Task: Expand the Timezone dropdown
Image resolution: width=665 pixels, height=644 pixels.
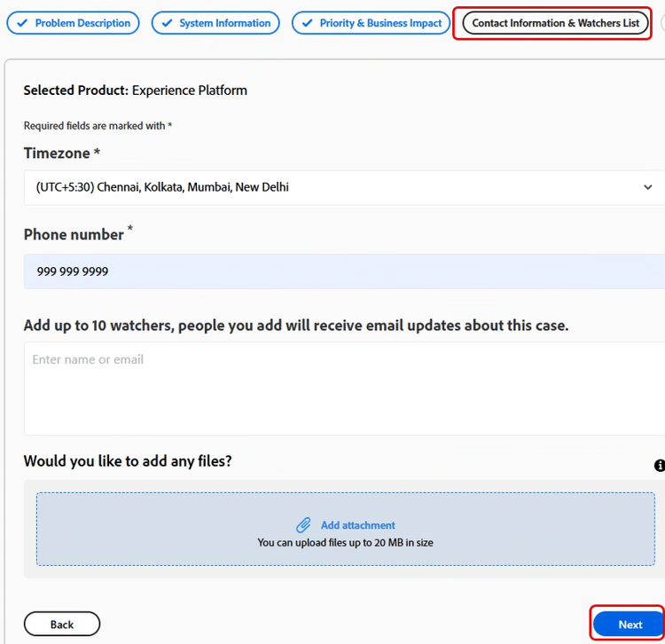Action: click(344, 187)
